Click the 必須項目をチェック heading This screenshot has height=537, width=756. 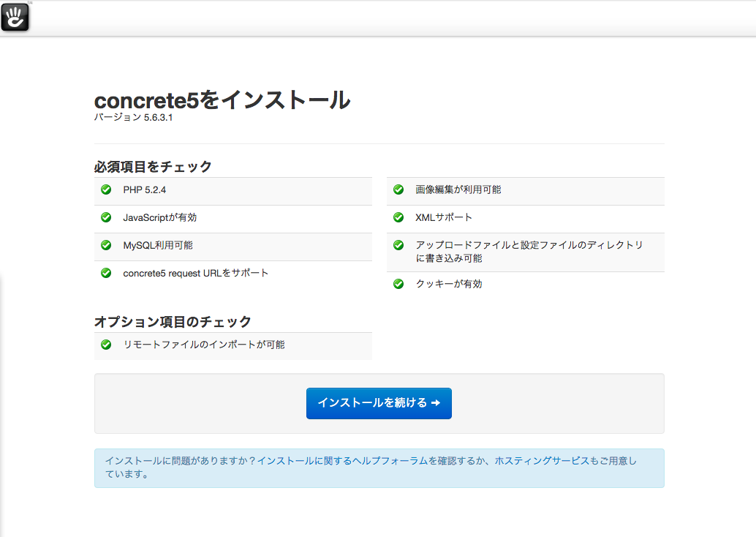[153, 167]
